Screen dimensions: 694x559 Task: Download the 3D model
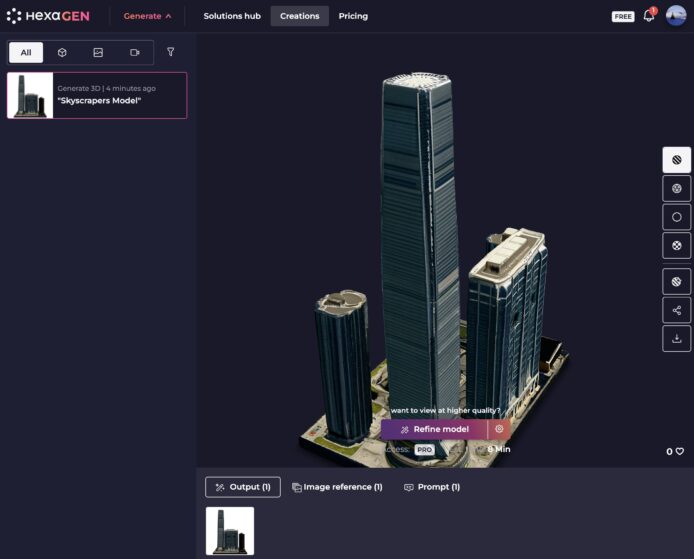click(677, 338)
